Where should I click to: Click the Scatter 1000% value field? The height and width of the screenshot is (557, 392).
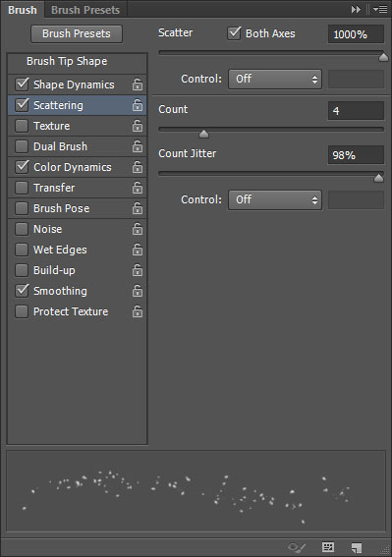356,34
